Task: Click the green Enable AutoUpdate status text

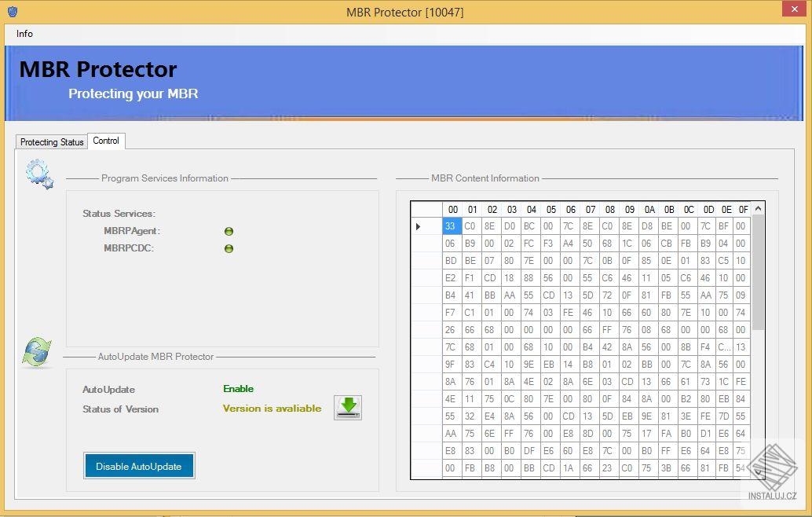Action: click(238, 388)
